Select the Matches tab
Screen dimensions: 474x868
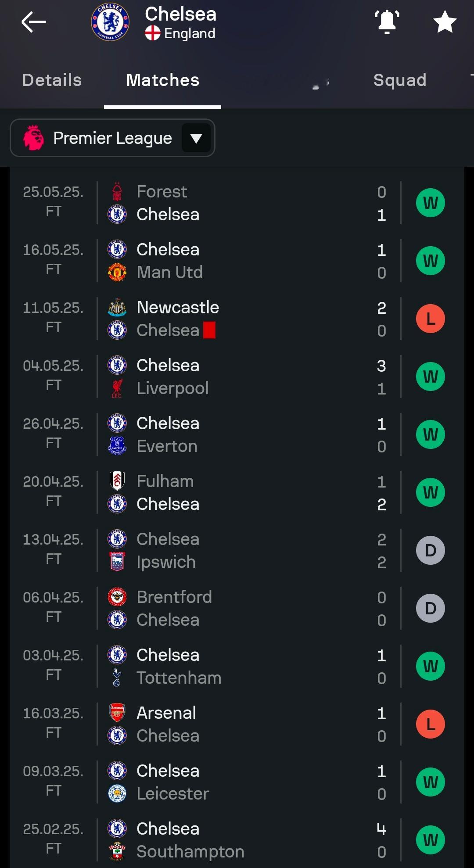[163, 80]
